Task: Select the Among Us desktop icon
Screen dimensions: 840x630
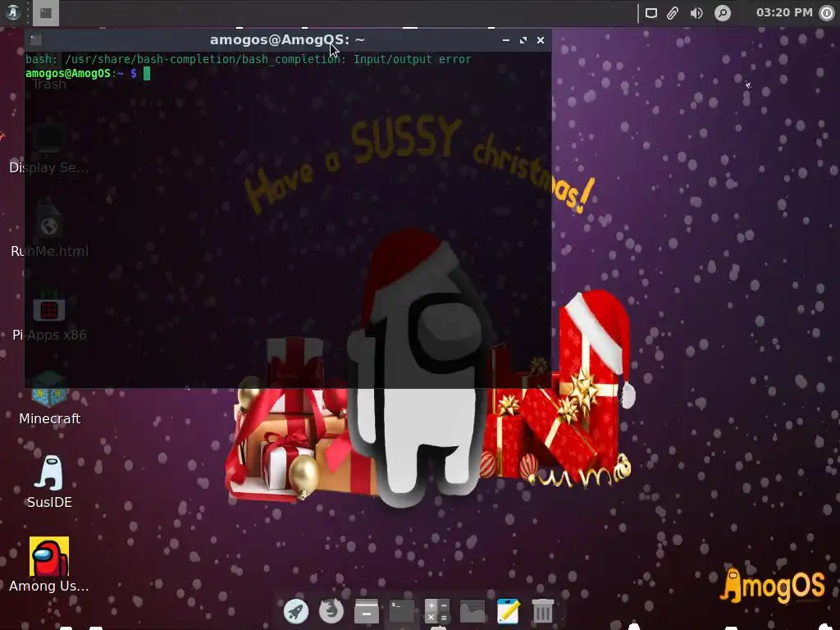Action: (49, 565)
